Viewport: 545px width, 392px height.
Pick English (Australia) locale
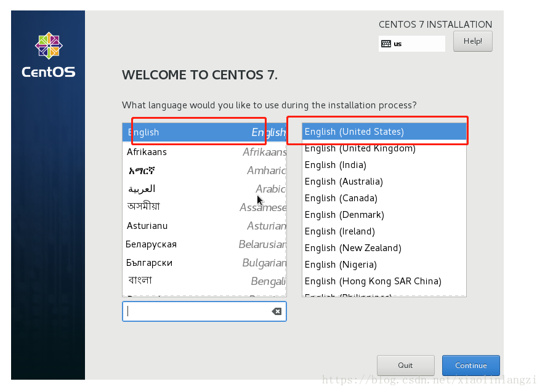pos(384,182)
